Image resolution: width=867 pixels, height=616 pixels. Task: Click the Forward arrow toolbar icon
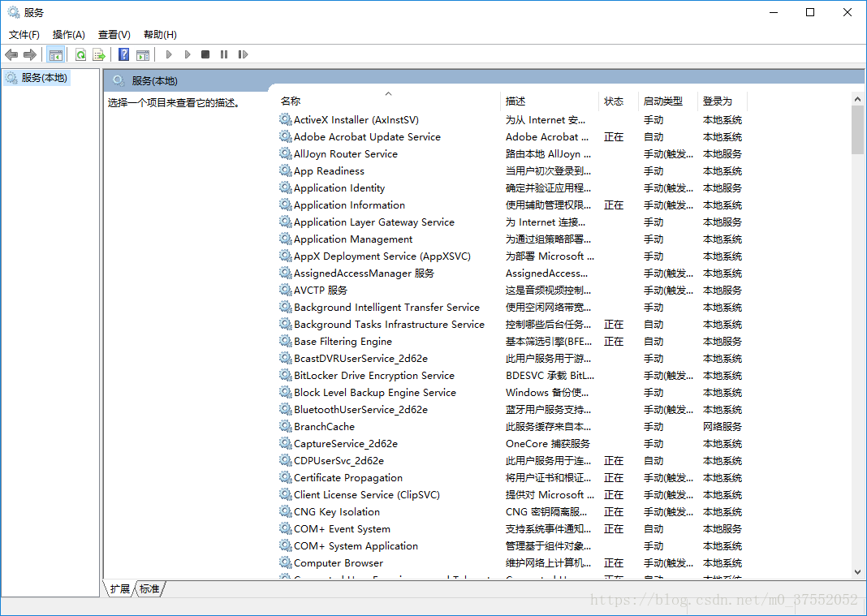click(30, 54)
